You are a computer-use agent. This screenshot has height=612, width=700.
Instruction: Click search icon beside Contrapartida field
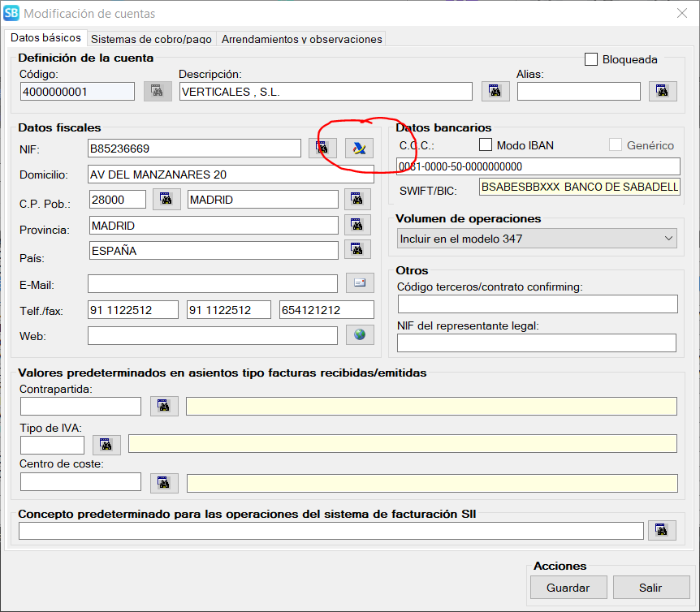(163, 406)
